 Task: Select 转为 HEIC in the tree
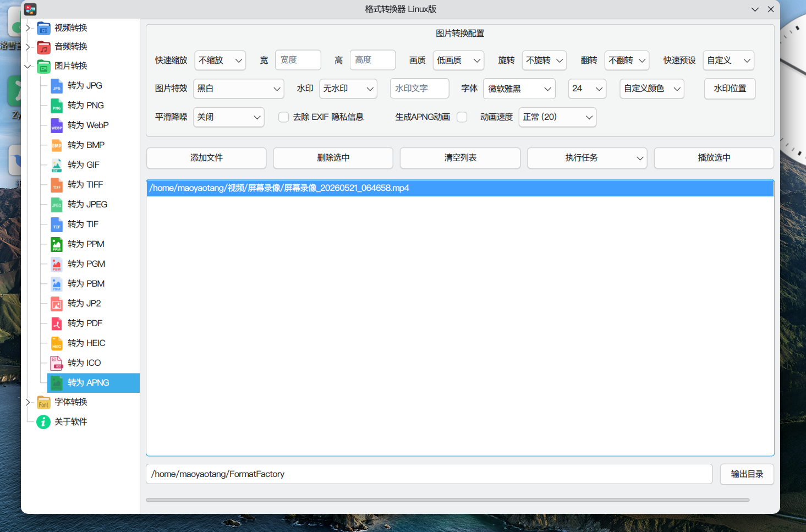pos(86,344)
